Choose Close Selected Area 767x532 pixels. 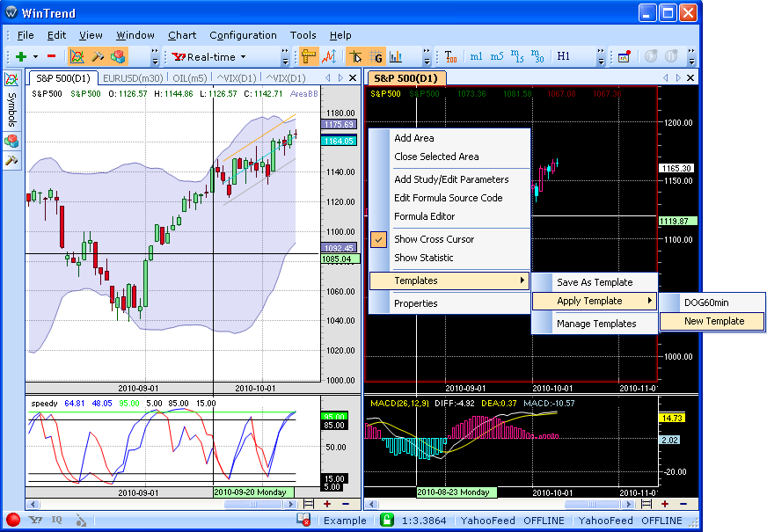[436, 157]
